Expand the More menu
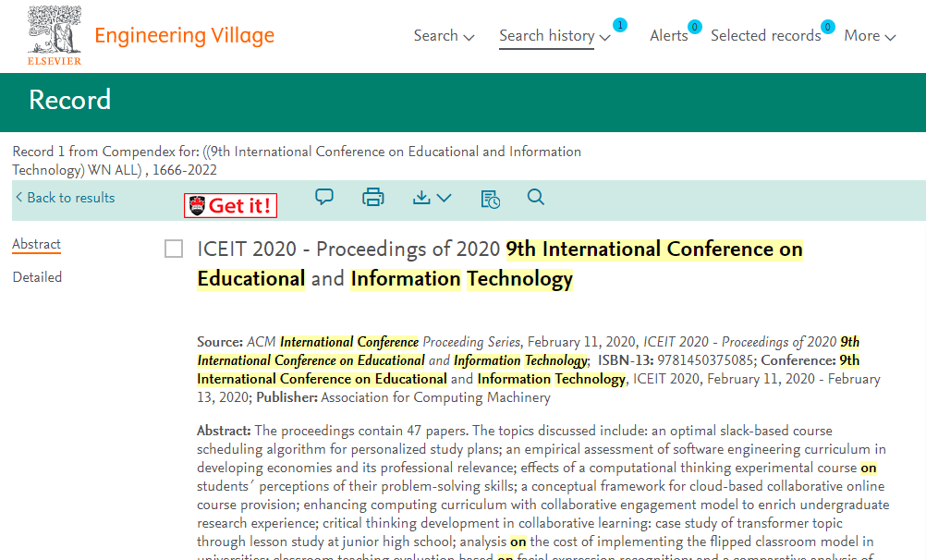 point(870,36)
